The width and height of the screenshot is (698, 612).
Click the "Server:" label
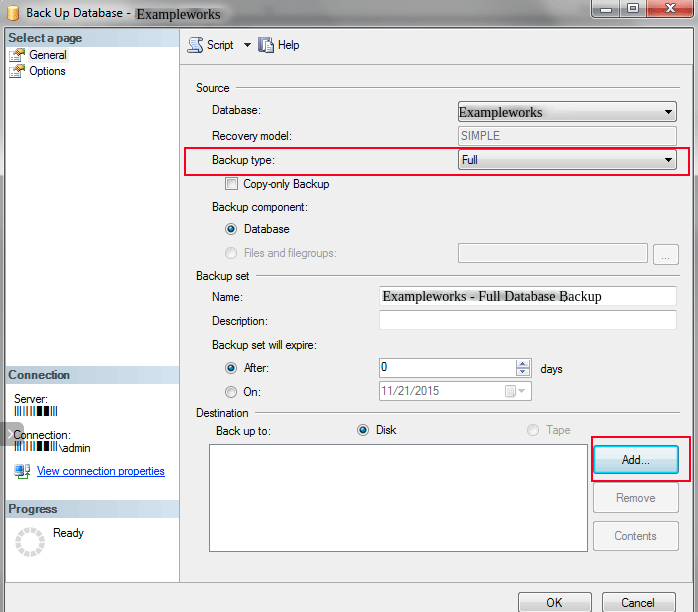[x=31, y=399]
